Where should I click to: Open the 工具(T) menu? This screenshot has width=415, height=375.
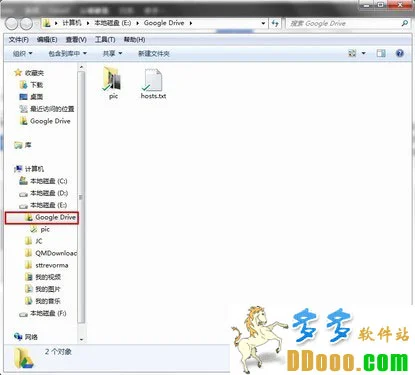pos(105,40)
